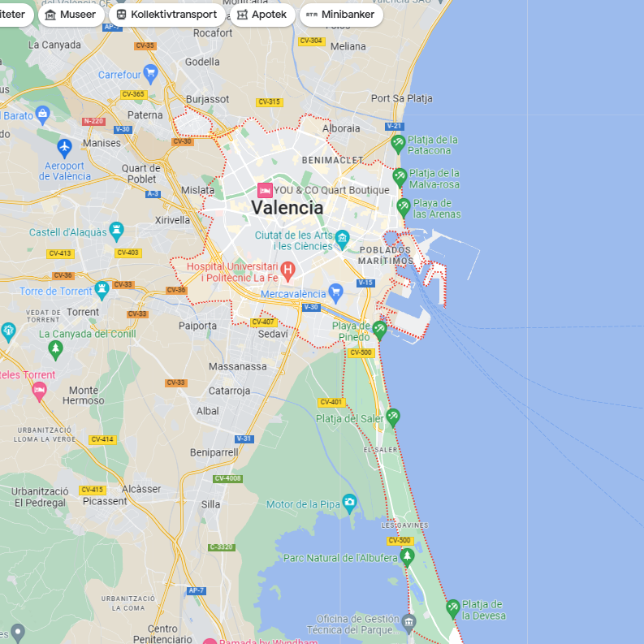Click the Valencia city label
The image size is (644, 644).
(x=287, y=207)
